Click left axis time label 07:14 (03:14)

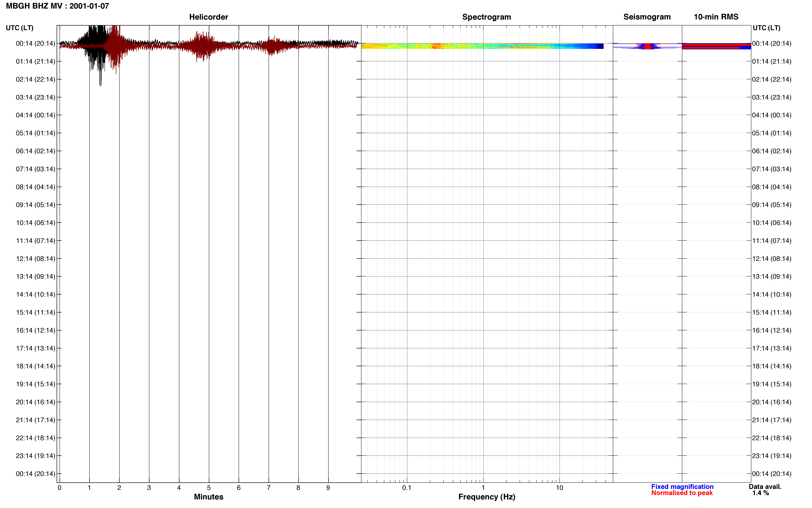(35, 169)
